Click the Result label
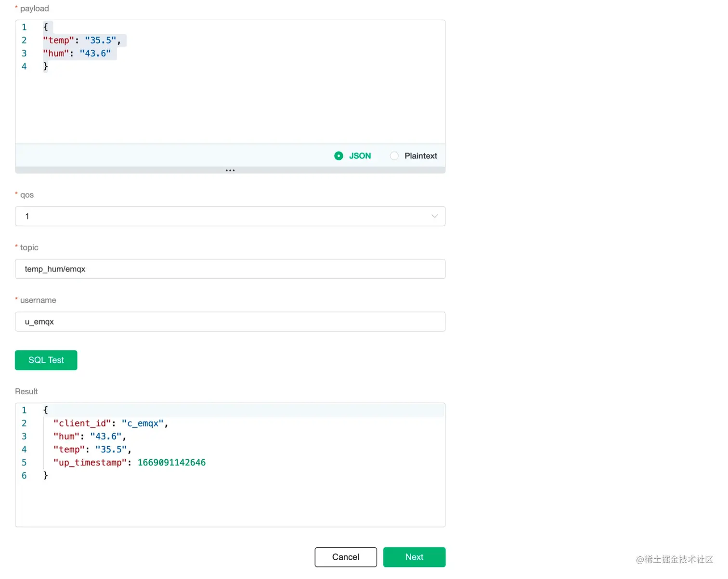The width and height of the screenshot is (728, 579). (26, 391)
